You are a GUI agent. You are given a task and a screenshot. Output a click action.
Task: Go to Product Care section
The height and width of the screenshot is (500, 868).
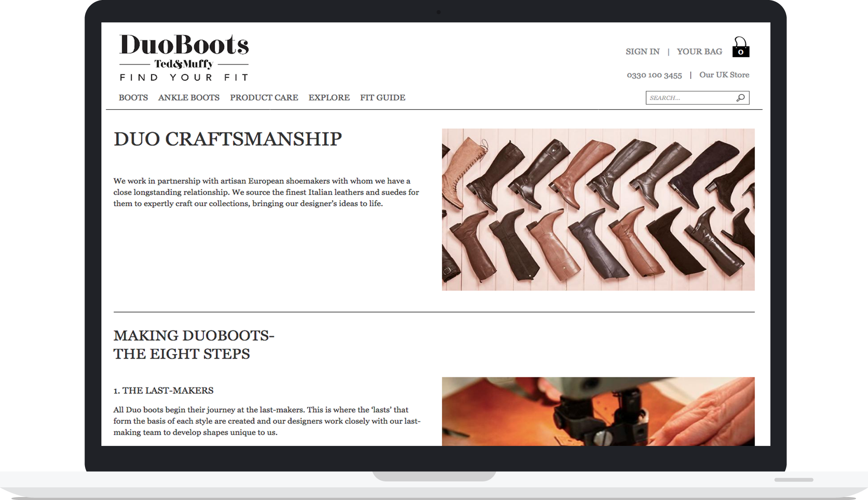264,98
